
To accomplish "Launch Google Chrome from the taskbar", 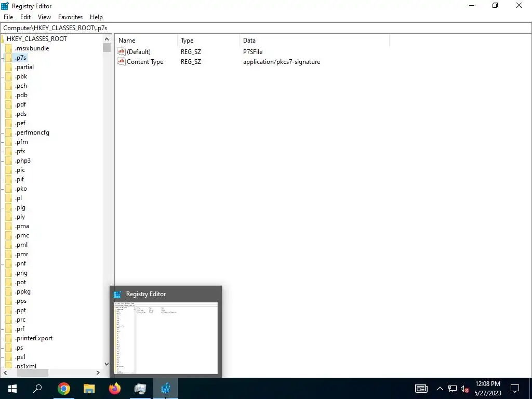I will tap(63, 389).
